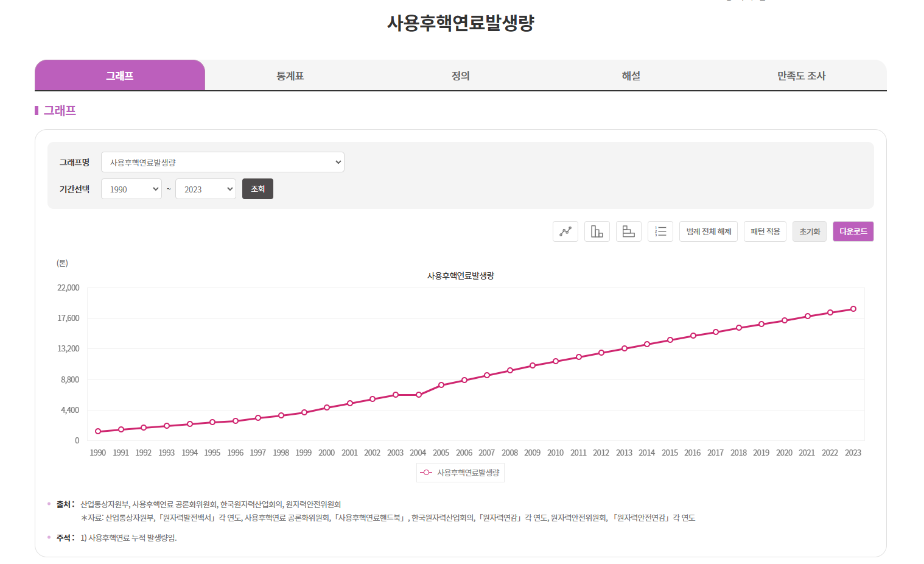Go to the 만족도 조사 tab
This screenshot has height=564, width=924.
[x=802, y=76]
